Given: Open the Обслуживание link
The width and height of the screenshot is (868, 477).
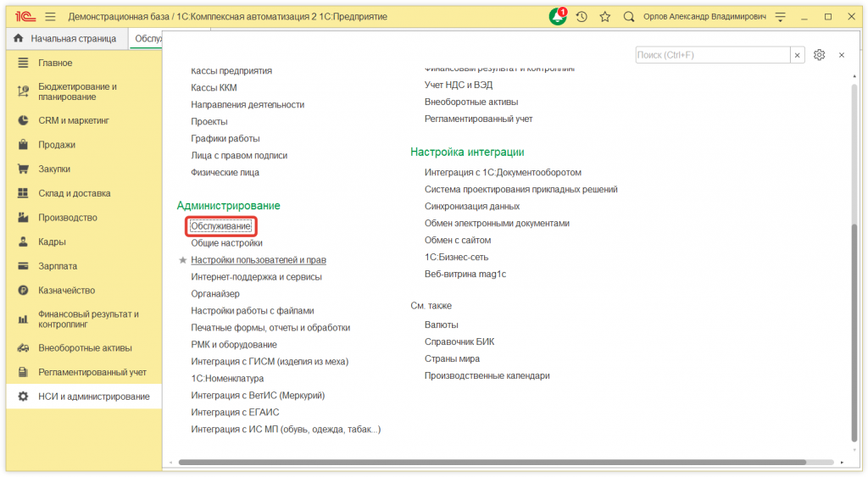Looking at the screenshot, I should (220, 226).
